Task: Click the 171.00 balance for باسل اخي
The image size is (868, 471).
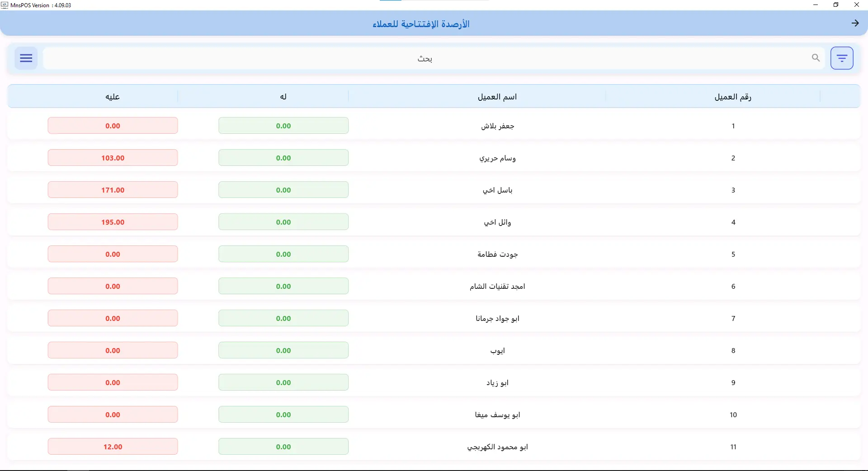Action: click(x=112, y=190)
